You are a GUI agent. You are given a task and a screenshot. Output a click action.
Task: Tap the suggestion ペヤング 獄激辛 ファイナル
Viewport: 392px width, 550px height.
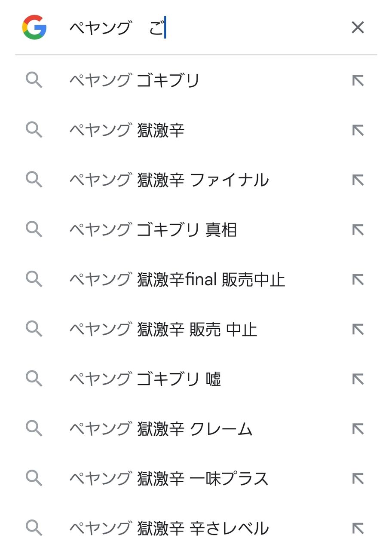tap(169, 180)
